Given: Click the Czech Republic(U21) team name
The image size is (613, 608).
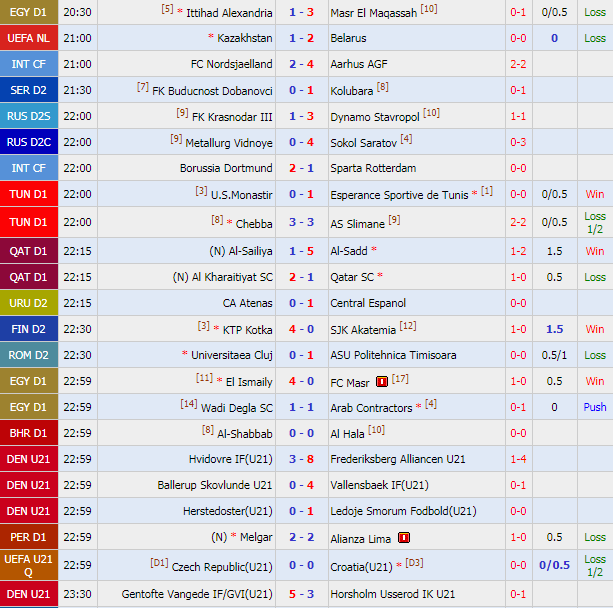Looking at the screenshot, I should [x=222, y=566].
